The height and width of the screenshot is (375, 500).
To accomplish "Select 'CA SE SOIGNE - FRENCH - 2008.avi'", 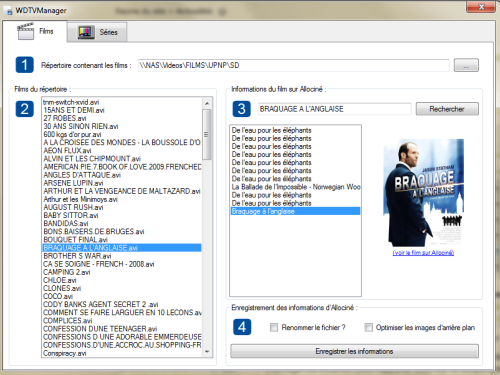I will [x=122, y=264].
